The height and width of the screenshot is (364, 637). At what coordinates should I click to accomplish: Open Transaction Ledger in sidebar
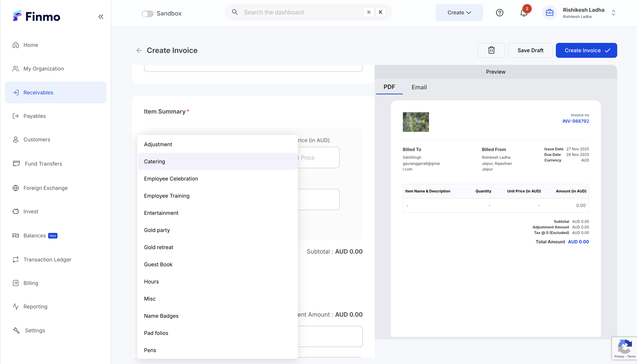pos(47,260)
